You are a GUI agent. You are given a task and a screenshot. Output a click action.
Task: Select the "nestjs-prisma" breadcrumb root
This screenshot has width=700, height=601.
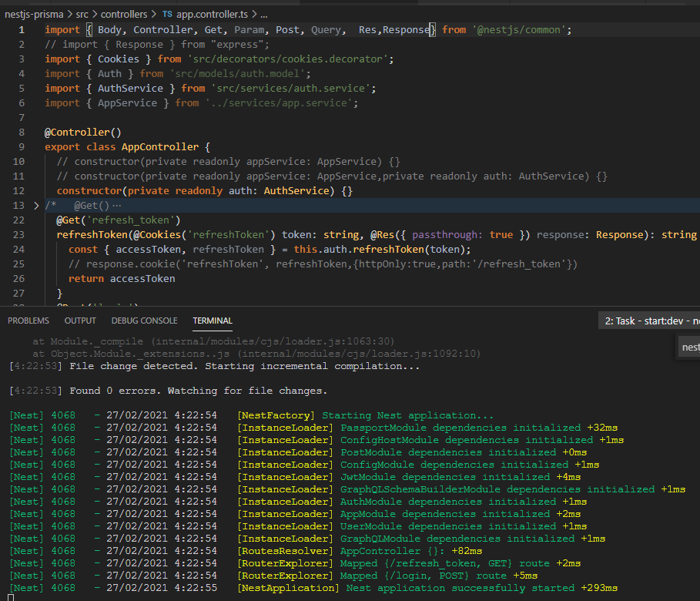point(36,13)
